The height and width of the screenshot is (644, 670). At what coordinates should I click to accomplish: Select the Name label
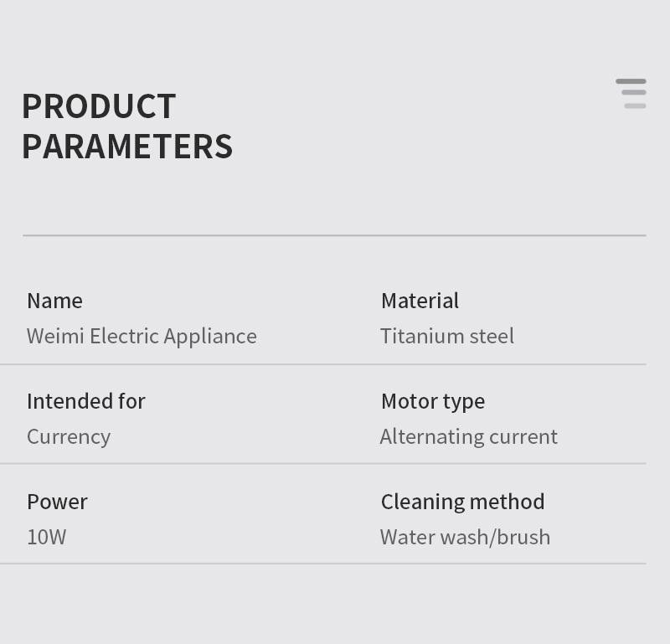[54, 301]
